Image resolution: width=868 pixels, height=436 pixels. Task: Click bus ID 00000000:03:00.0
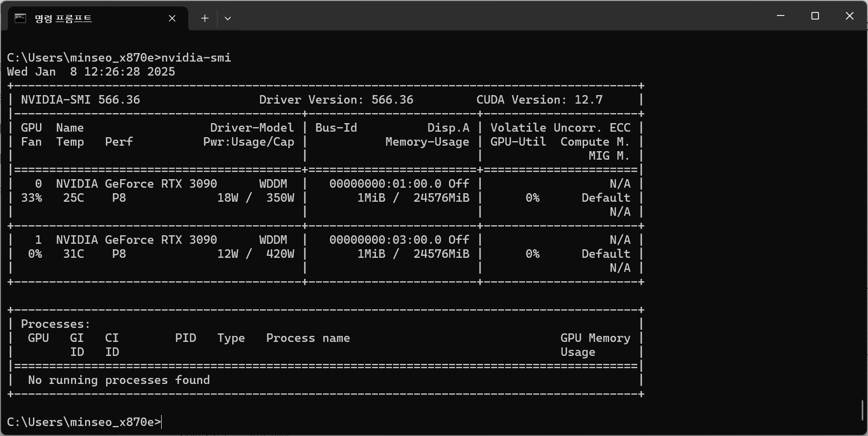tap(385, 240)
